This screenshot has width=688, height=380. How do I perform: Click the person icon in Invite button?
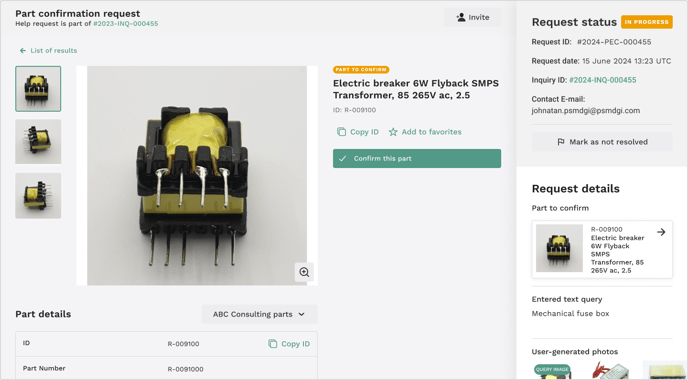[461, 17]
